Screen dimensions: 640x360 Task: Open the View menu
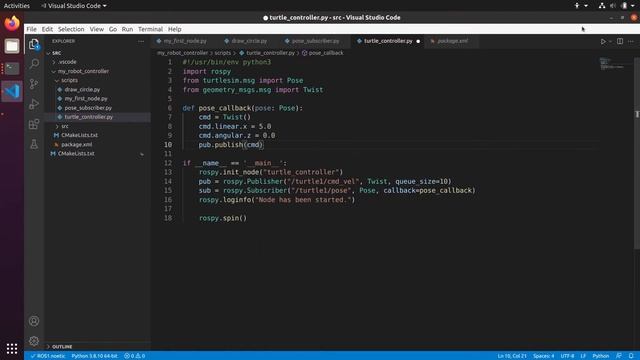pyautogui.click(x=97, y=29)
